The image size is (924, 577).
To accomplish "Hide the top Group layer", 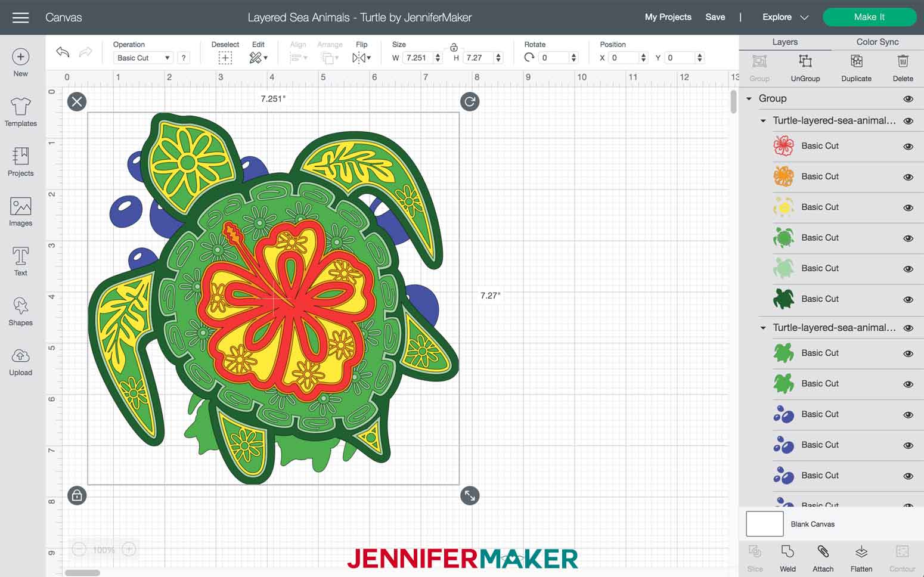I will coord(908,99).
